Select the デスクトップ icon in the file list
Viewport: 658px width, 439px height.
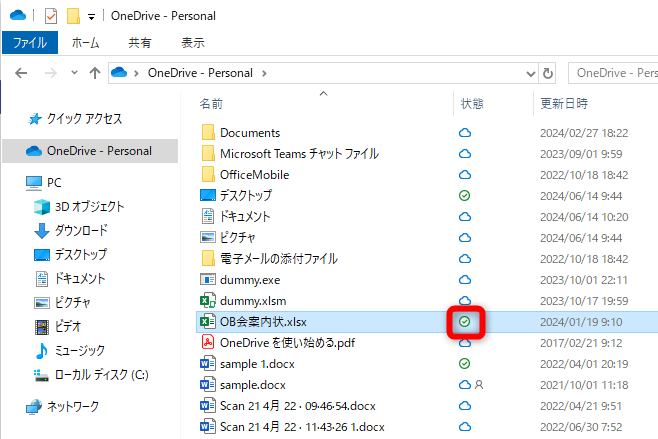click(208, 195)
